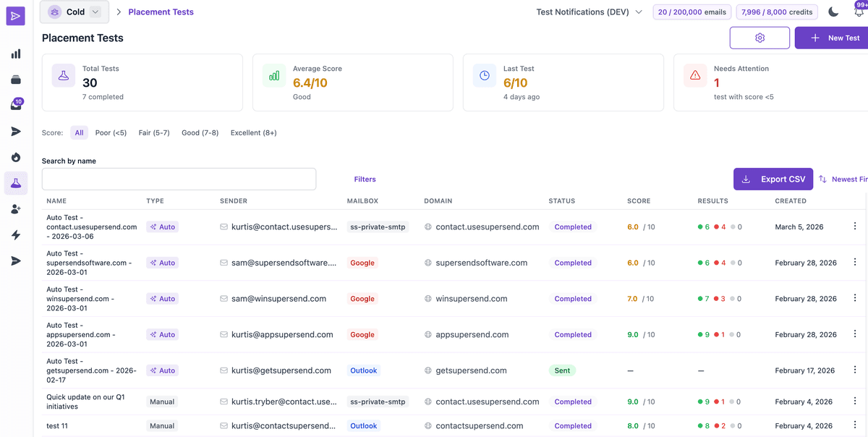Open the settings gear near New Test
The width and height of the screenshot is (868, 437).
[759, 37]
